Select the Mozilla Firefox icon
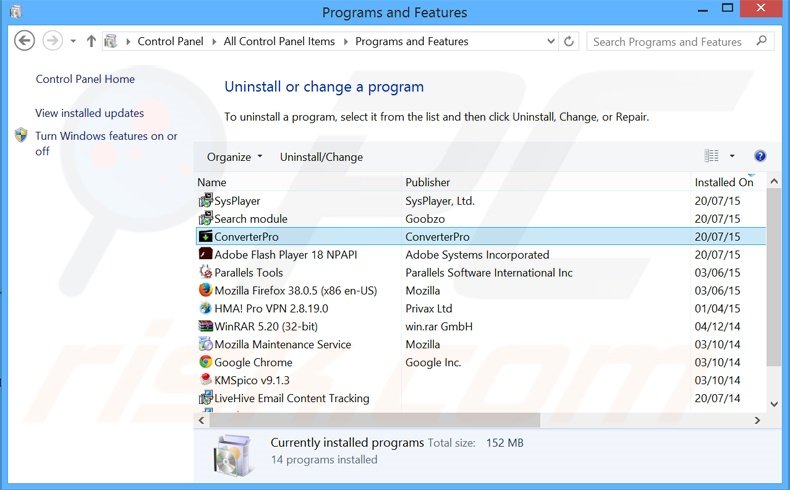The image size is (790, 490). 206,290
